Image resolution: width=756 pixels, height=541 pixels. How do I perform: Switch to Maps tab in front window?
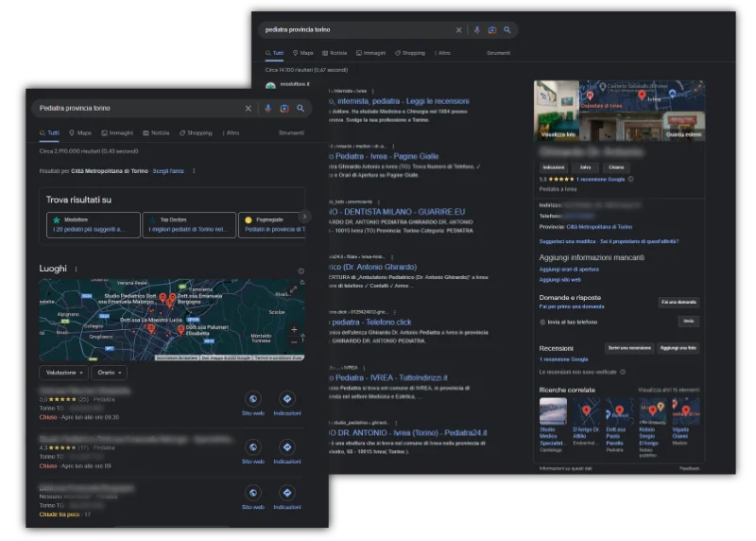(x=79, y=133)
